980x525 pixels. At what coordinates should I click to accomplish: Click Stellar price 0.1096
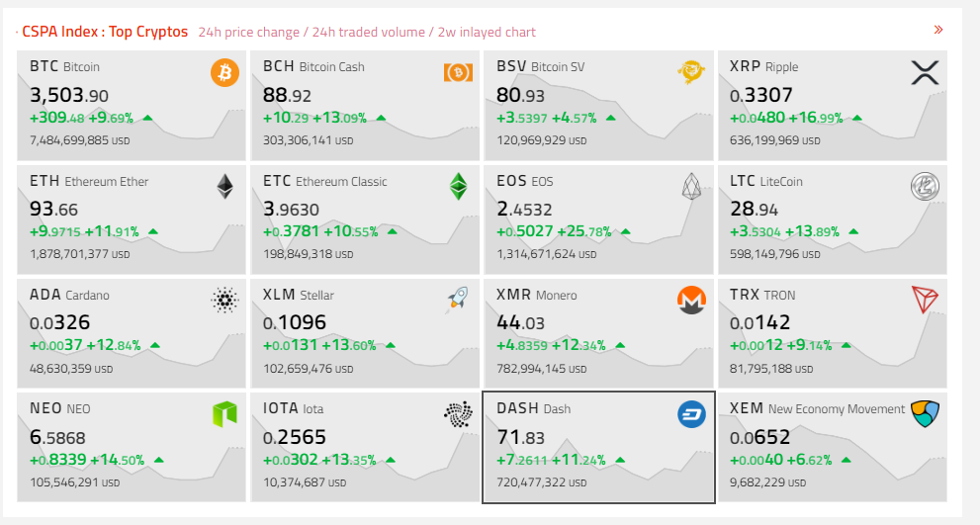pyautogui.click(x=295, y=322)
